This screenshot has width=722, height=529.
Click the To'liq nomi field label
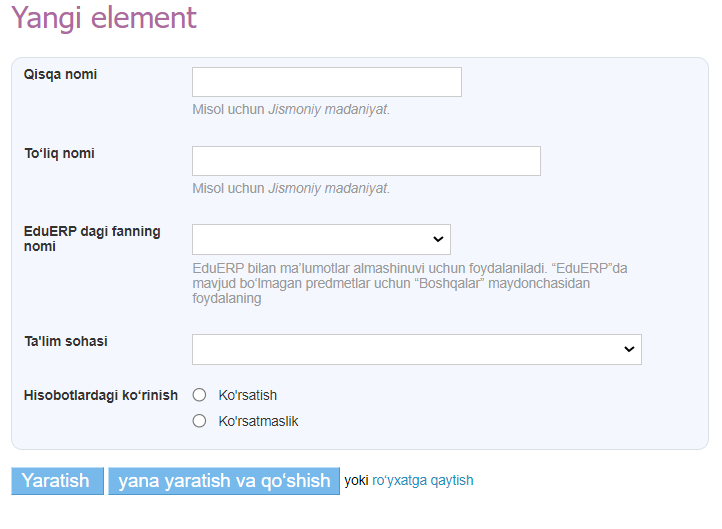pyautogui.click(x=59, y=153)
